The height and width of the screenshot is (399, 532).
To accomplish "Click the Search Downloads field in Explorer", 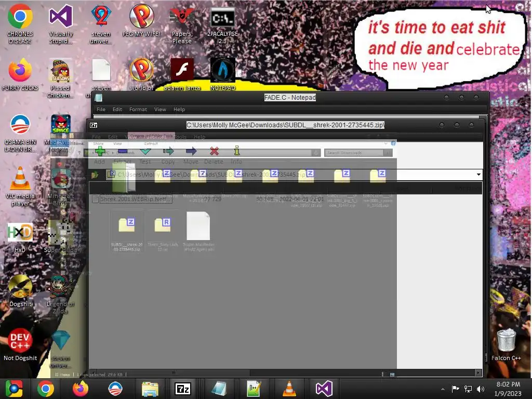I will (354, 153).
